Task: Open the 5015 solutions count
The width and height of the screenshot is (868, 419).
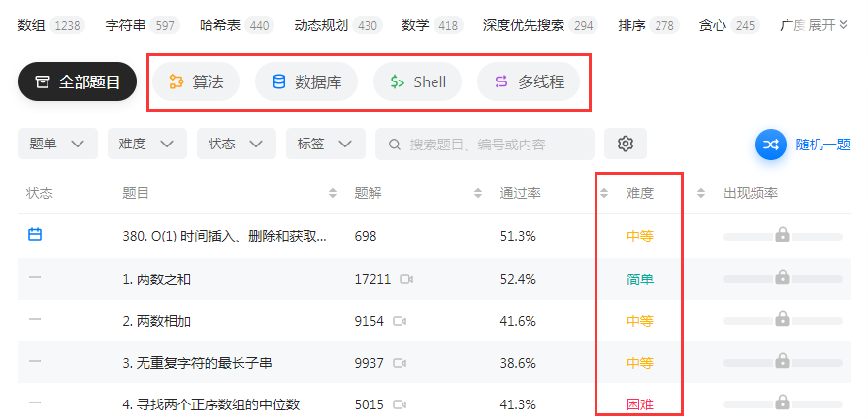Action: pyautogui.click(x=370, y=404)
